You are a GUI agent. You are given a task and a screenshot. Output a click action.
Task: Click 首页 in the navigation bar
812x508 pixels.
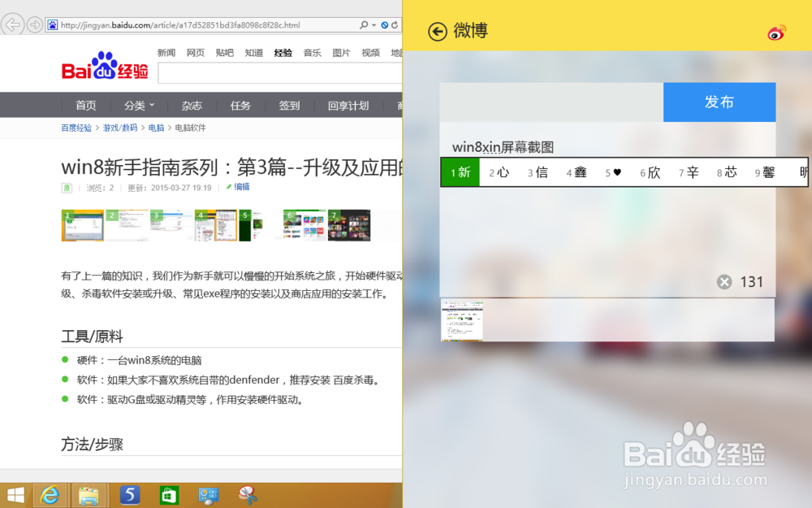[x=86, y=106]
